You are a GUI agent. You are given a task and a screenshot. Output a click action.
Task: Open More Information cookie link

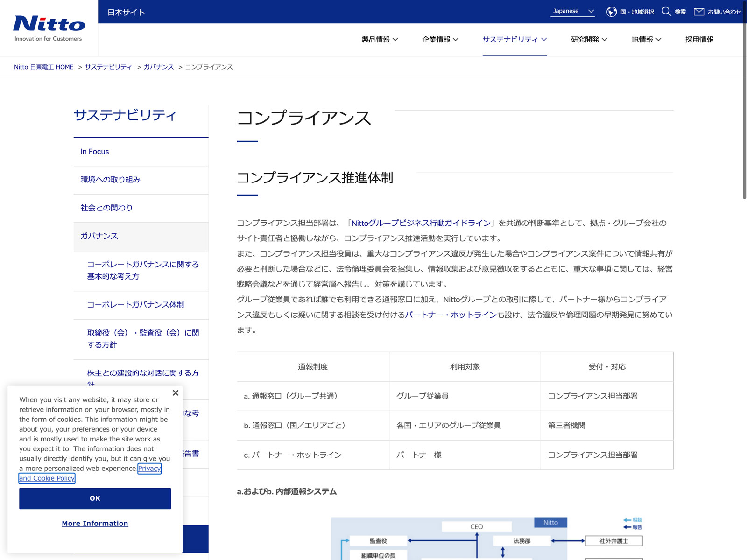pyautogui.click(x=95, y=524)
